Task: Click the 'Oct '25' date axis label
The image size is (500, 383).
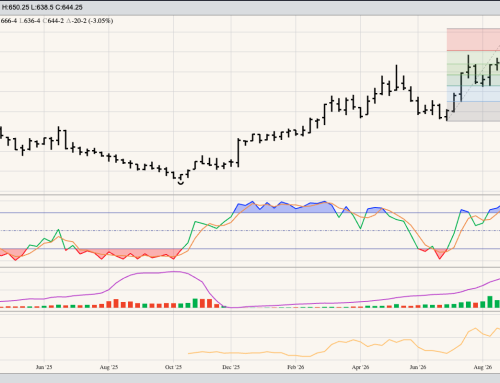Action: pos(173,367)
